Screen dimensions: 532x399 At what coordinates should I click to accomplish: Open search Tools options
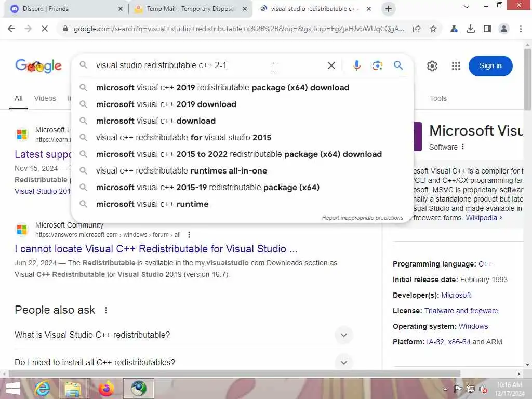(x=438, y=98)
